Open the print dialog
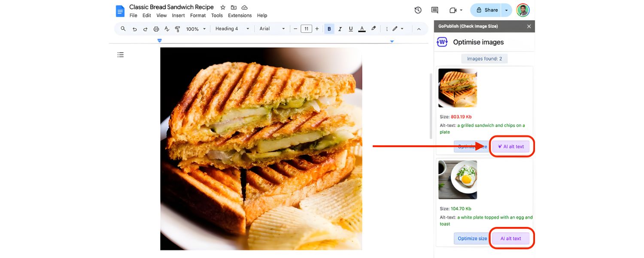The width and height of the screenshot is (644, 258). tap(156, 28)
